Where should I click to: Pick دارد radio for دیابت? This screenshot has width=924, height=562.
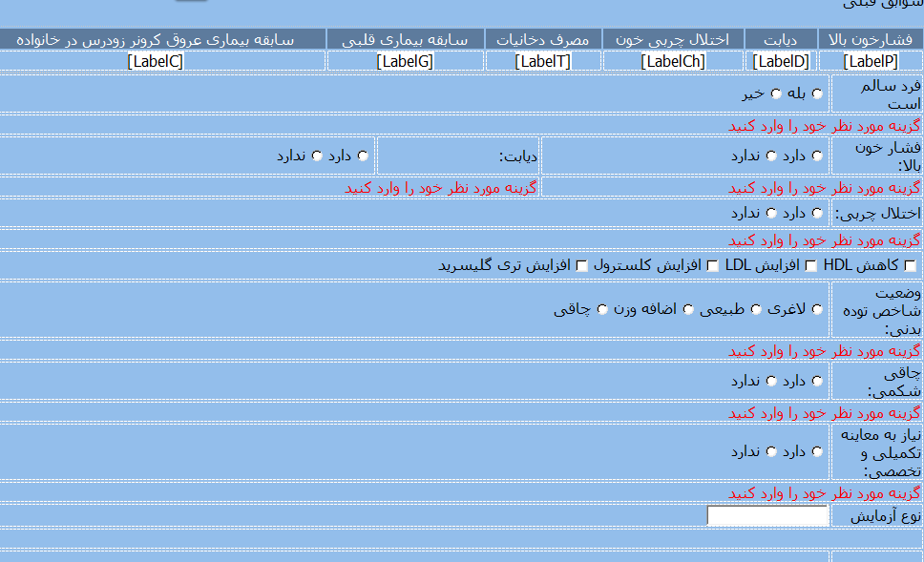[x=363, y=156]
